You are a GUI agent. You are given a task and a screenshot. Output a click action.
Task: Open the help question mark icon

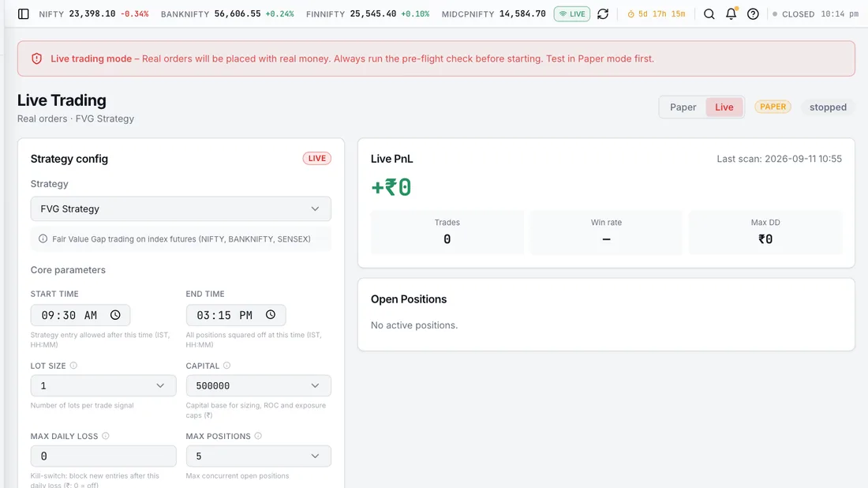(x=753, y=14)
